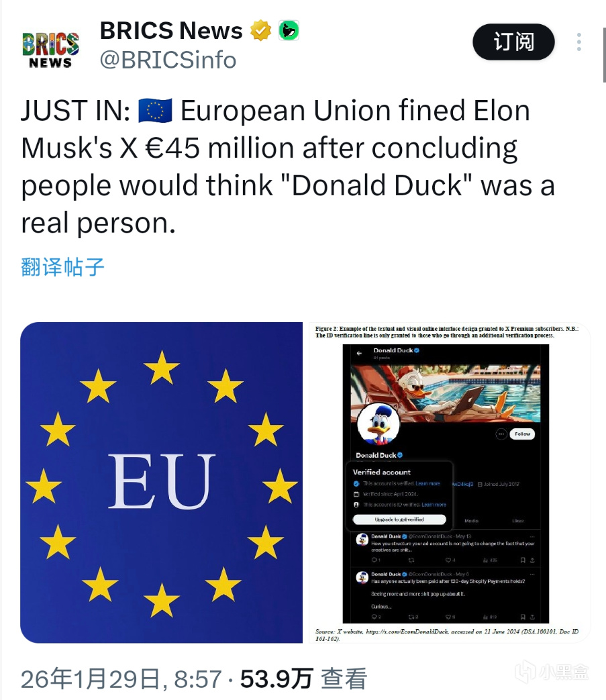Open the BRICS News profile avatar

[x=50, y=49]
